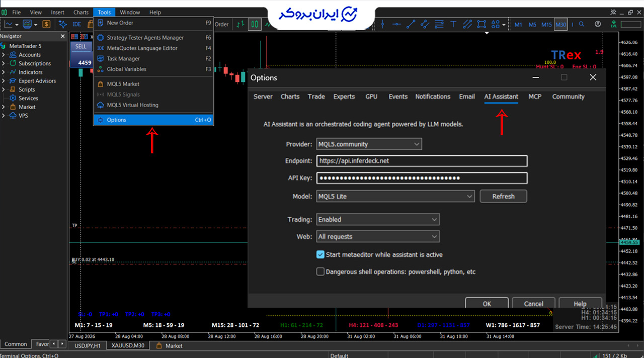This screenshot has height=358, width=644.
Task: Click Cancel in Options dialog
Action: coord(533,303)
